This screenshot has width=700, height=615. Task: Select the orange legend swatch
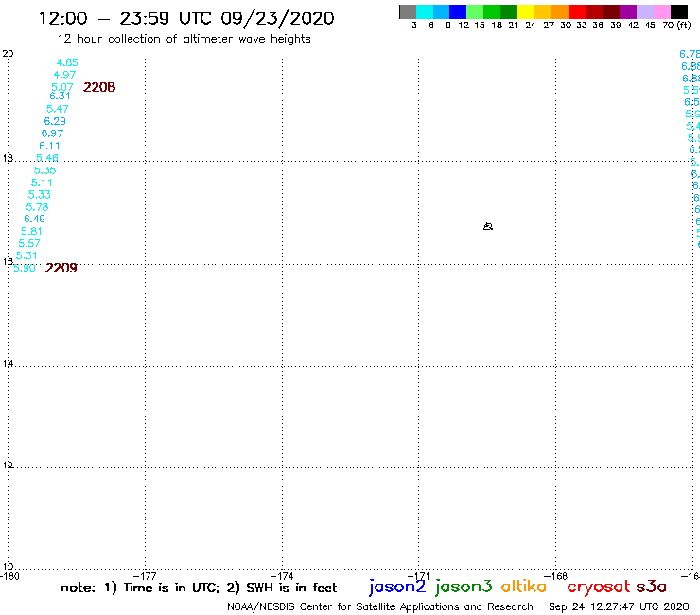tap(560, 11)
